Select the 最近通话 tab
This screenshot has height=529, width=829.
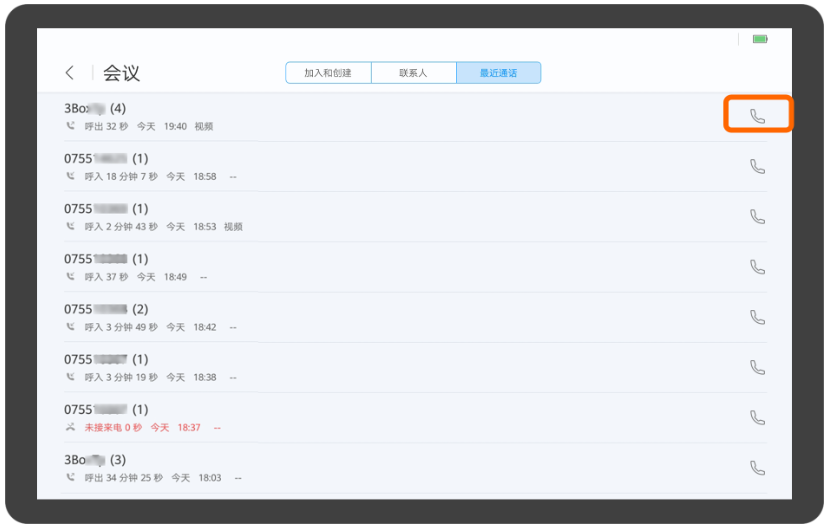(x=498, y=73)
